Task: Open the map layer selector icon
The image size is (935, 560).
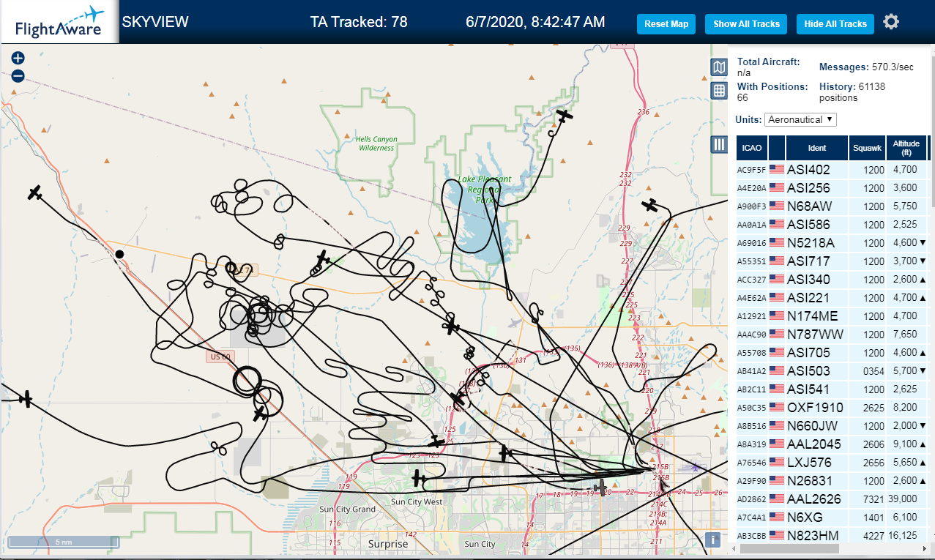Action: click(719, 67)
